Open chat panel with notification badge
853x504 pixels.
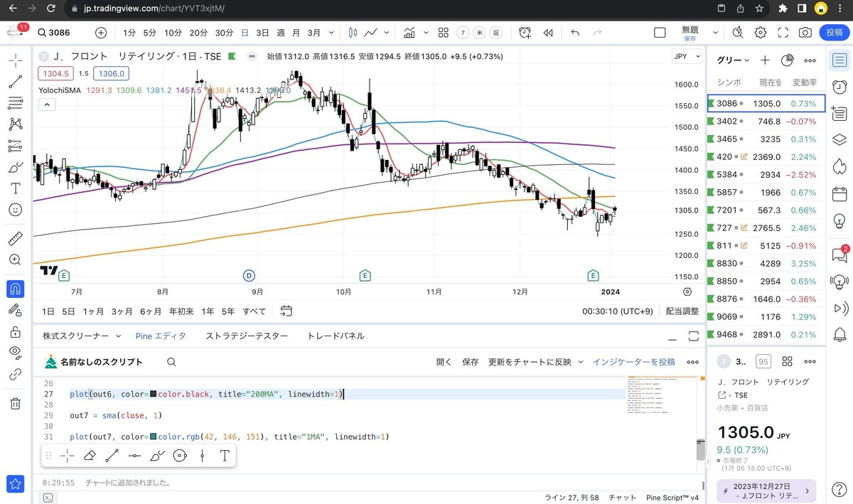click(839, 254)
